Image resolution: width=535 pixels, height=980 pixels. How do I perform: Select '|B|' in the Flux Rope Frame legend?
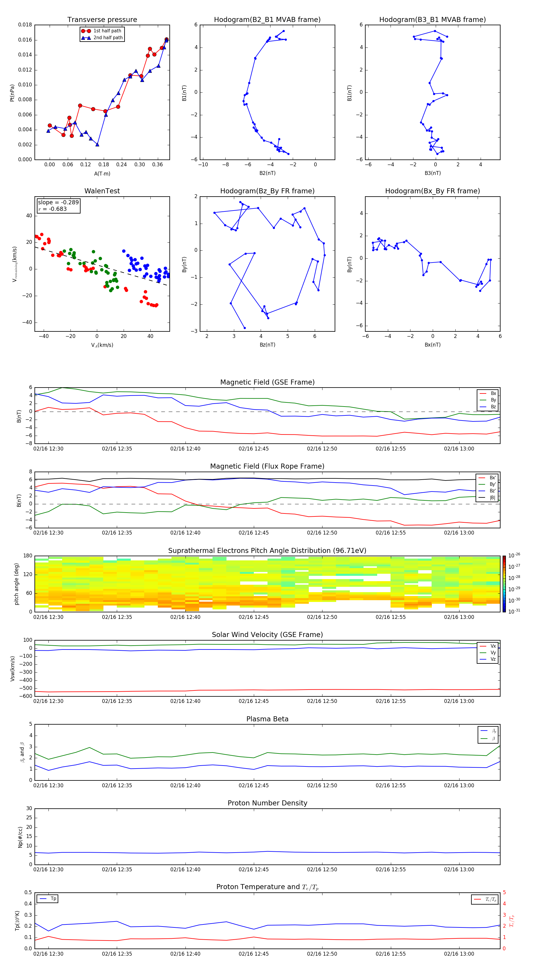(x=487, y=498)
